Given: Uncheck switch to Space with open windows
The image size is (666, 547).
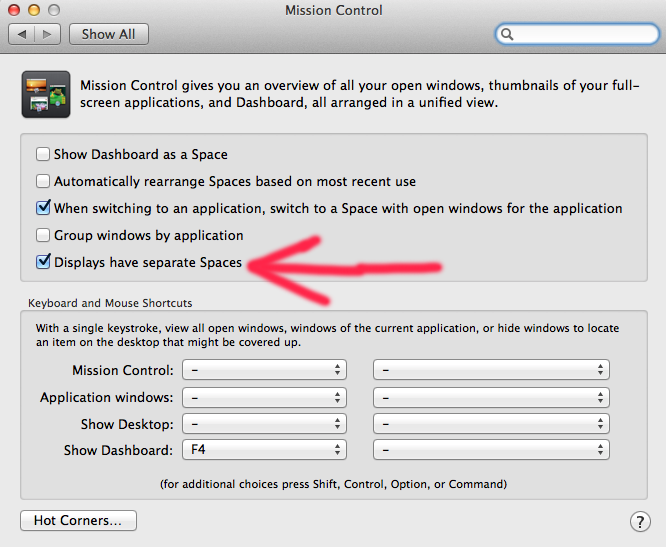Looking at the screenshot, I should [43, 209].
